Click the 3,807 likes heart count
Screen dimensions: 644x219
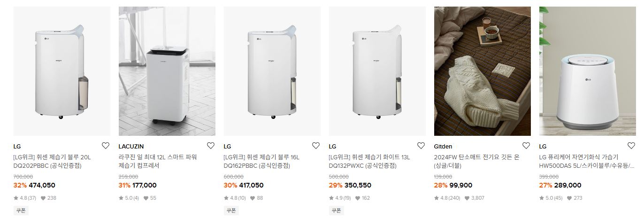pos(475,198)
